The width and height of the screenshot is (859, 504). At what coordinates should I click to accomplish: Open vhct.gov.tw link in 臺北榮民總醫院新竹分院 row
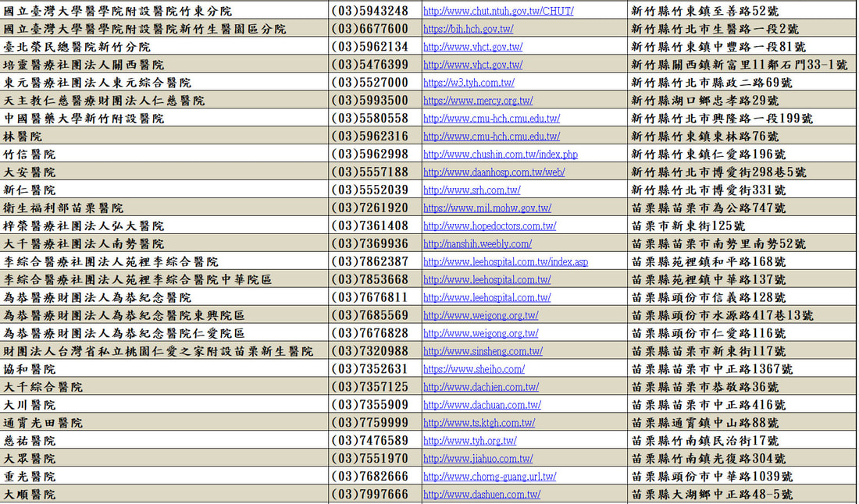click(x=472, y=47)
